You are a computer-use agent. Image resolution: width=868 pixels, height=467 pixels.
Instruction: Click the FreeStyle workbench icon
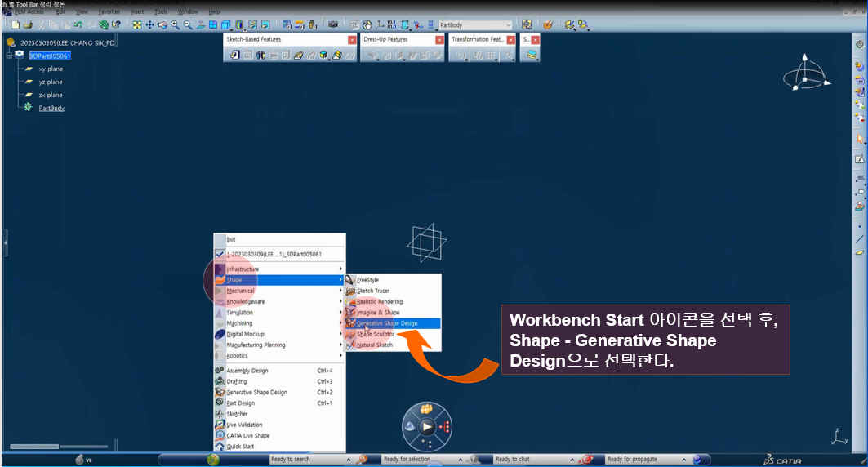pyautogui.click(x=349, y=280)
